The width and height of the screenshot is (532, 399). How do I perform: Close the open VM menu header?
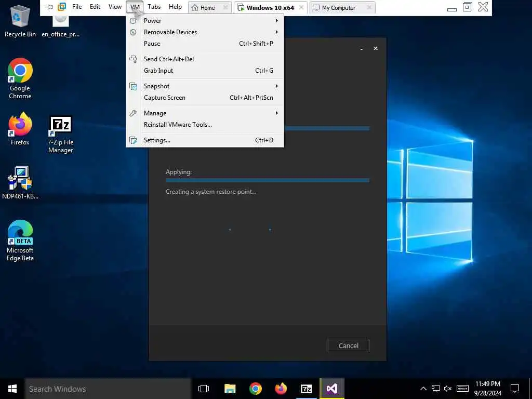(135, 7)
